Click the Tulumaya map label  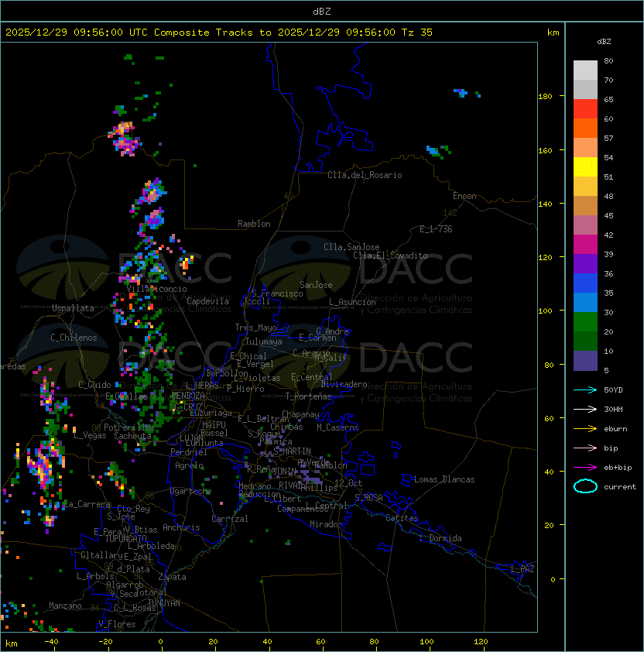point(264,341)
